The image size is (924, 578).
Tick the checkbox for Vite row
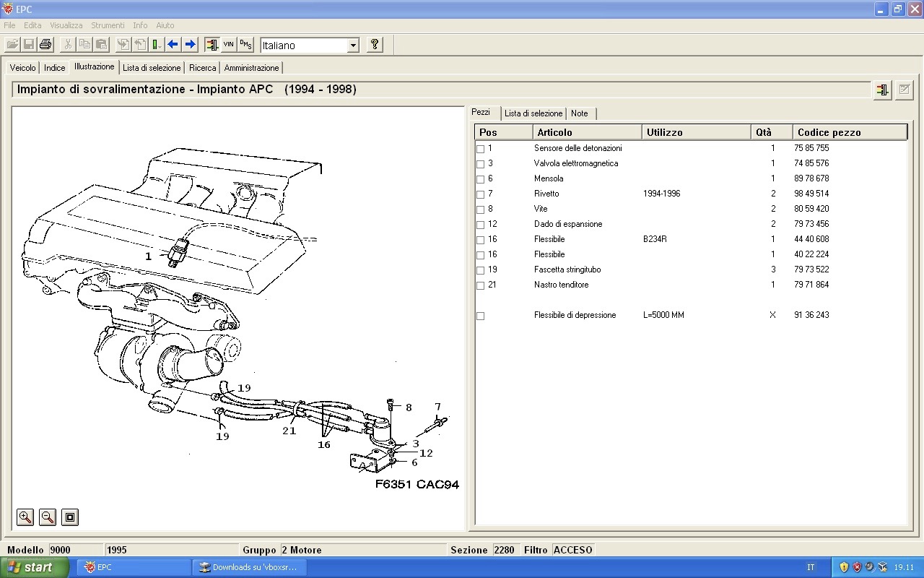pos(481,210)
